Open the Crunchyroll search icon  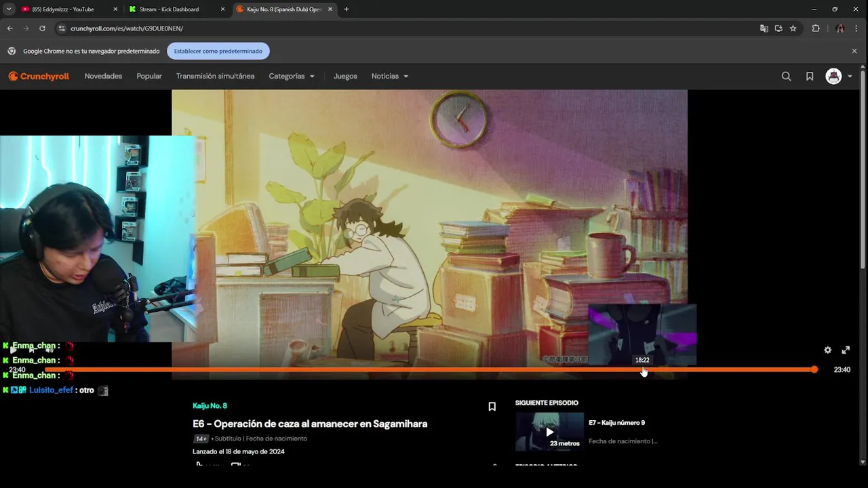coord(786,77)
